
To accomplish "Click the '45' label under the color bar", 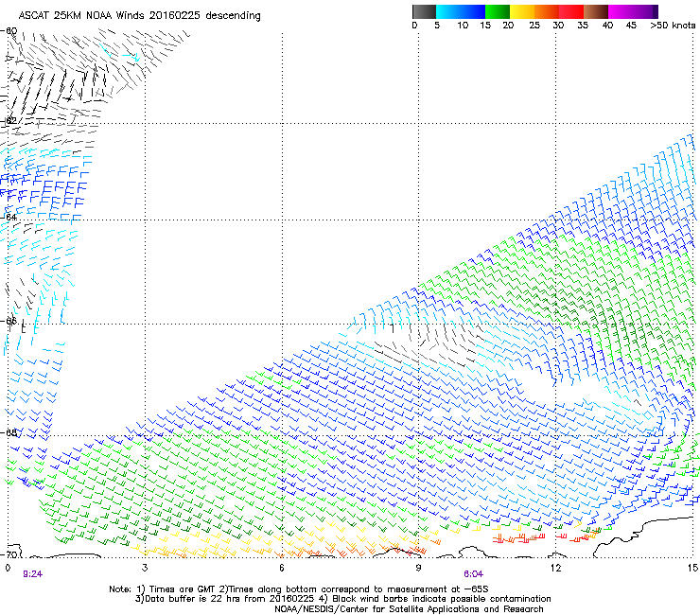I will (631, 26).
